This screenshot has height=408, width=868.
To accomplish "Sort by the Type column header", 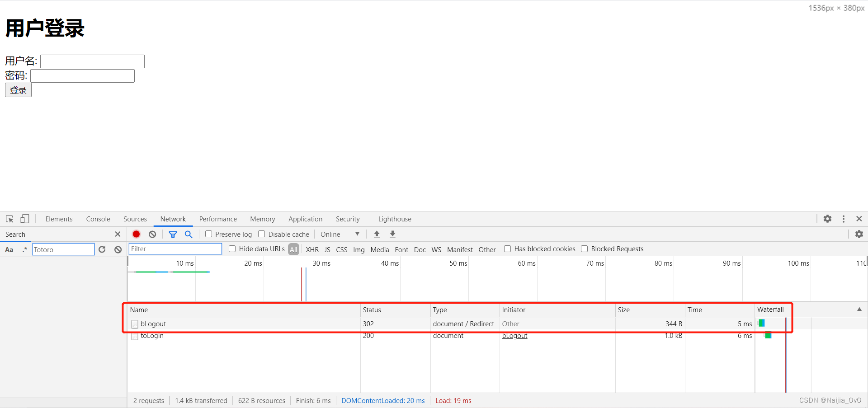I will point(465,310).
